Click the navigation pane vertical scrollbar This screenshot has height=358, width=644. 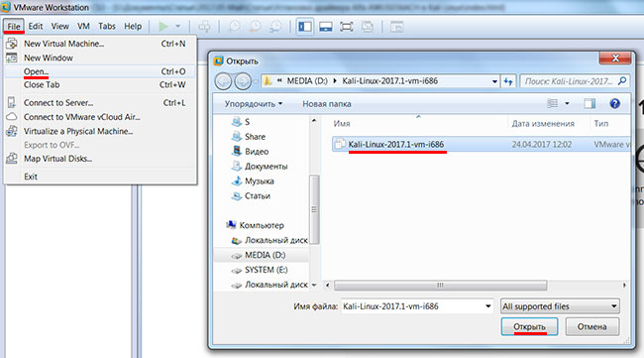click(315, 209)
